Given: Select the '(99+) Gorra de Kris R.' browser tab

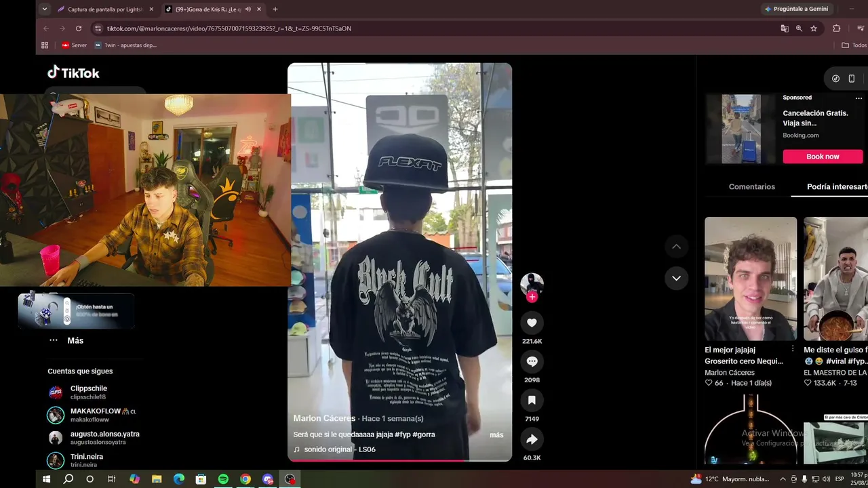Looking at the screenshot, I should tap(214, 9).
